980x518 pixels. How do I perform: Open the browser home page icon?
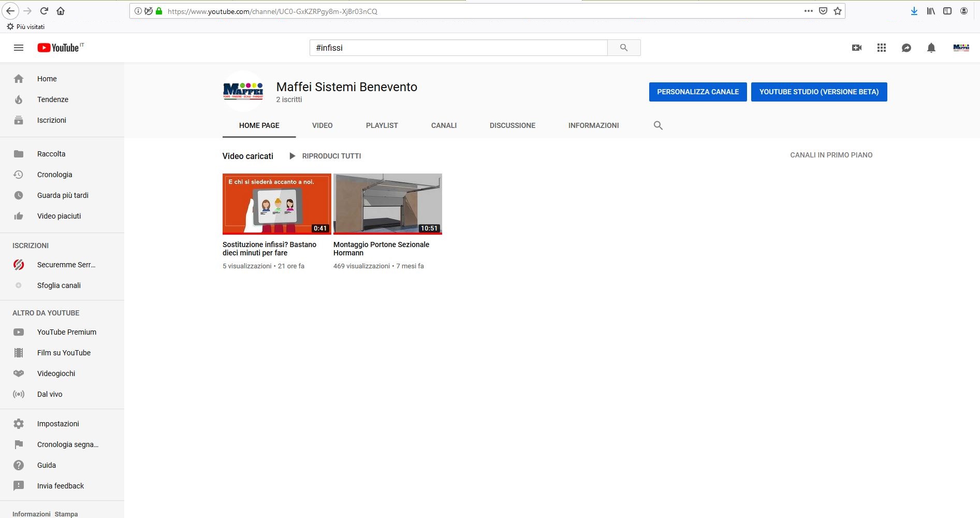coord(61,11)
